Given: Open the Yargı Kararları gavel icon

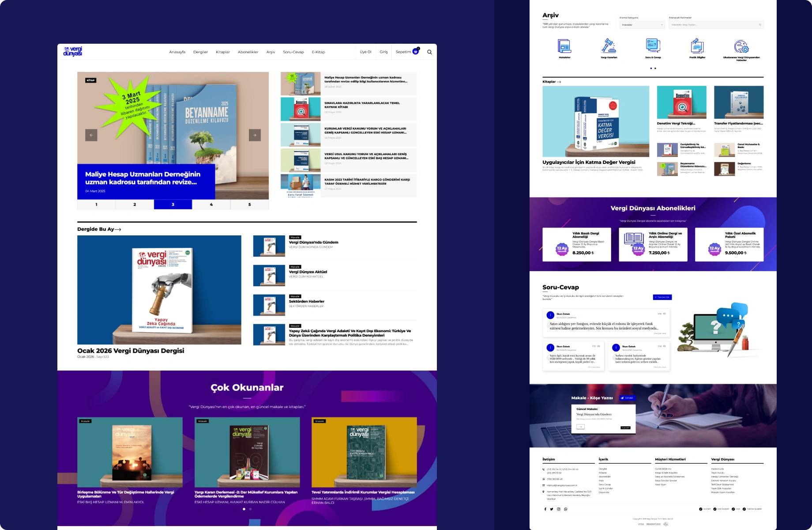Looking at the screenshot, I should pos(609,46).
